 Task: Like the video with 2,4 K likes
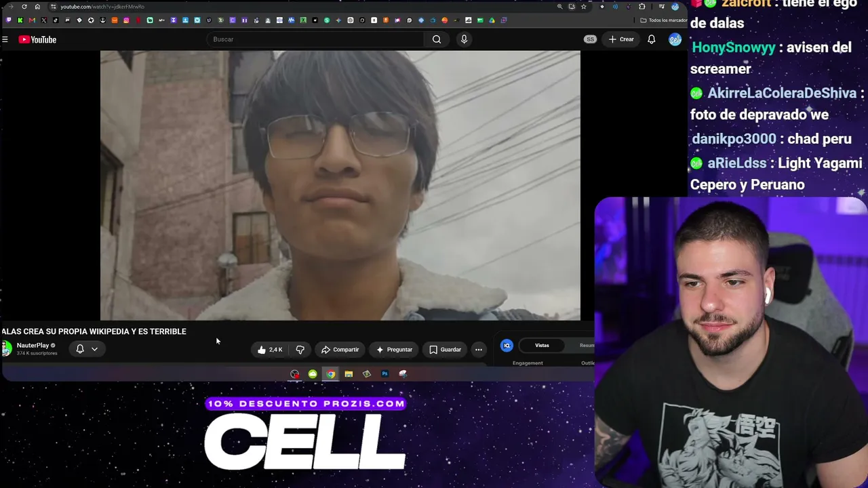coord(269,350)
